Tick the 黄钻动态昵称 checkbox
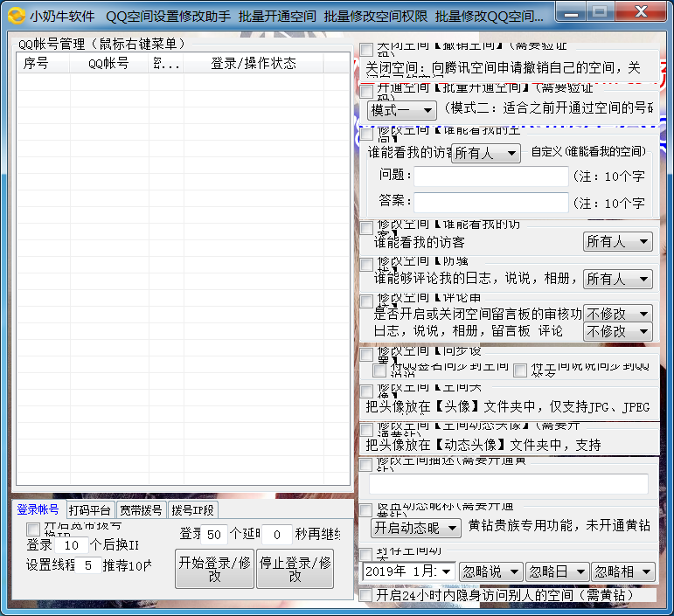 tap(365, 510)
